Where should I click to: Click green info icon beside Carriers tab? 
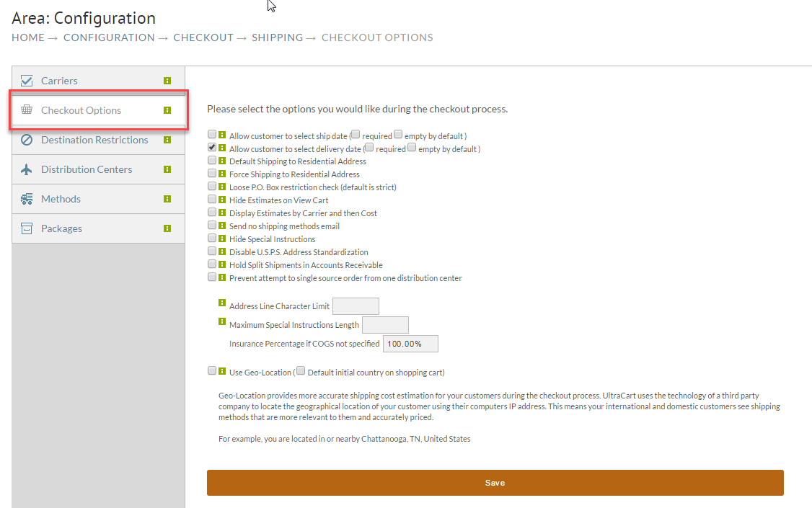click(167, 81)
